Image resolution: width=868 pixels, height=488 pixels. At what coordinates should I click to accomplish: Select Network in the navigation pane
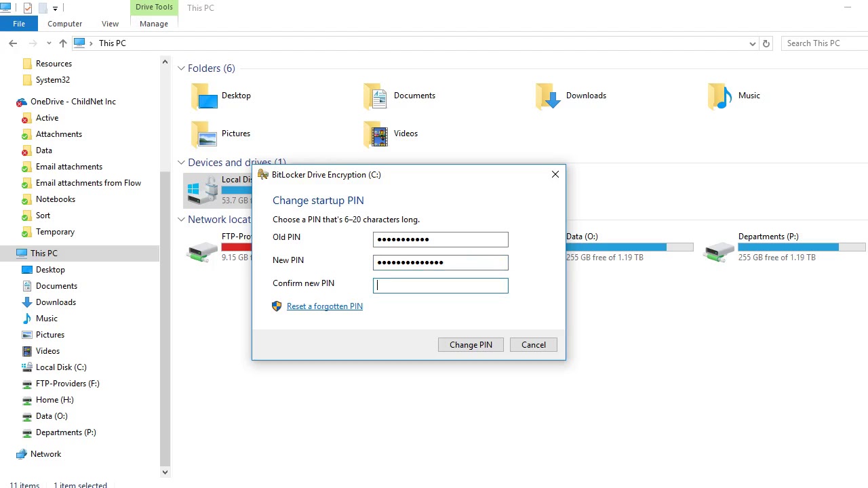click(x=46, y=454)
